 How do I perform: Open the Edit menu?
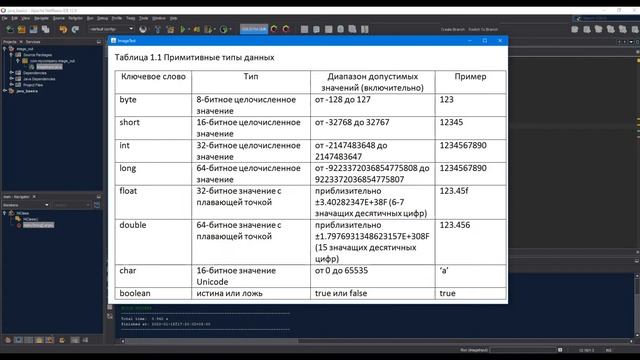pos(14,18)
